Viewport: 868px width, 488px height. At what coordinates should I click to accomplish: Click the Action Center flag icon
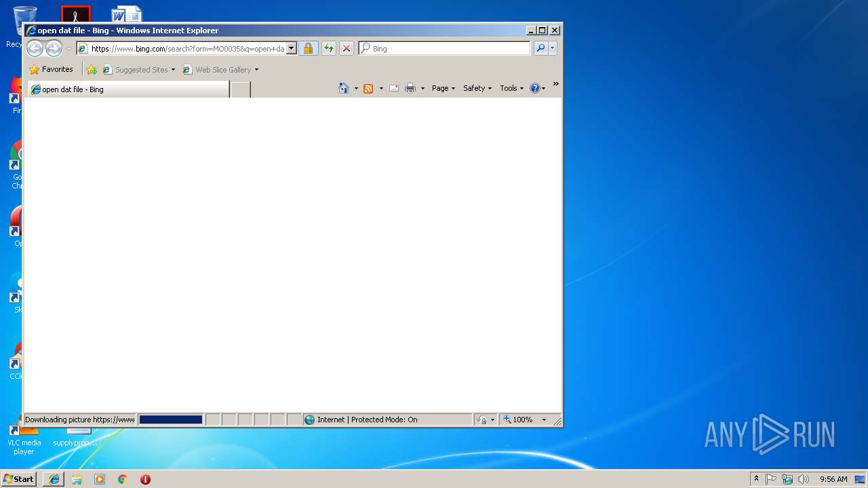point(771,479)
